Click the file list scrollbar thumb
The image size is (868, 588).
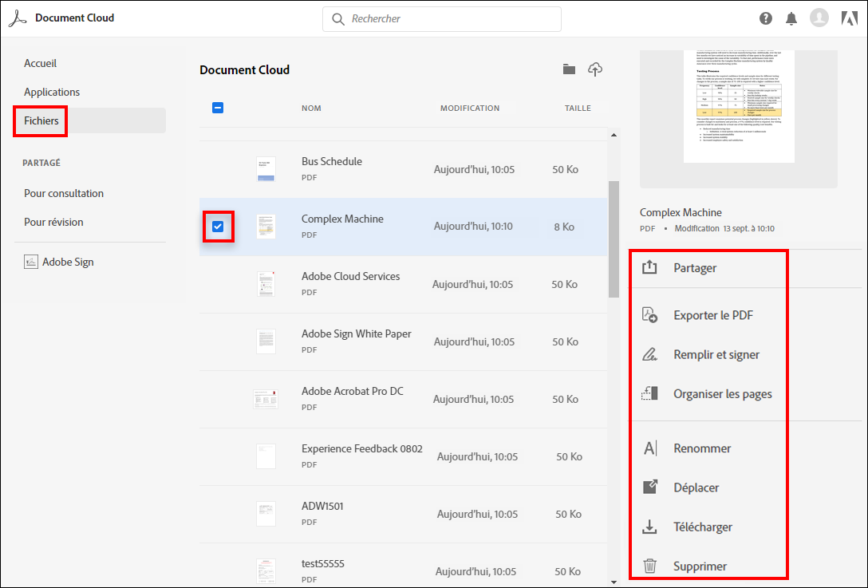coord(614,239)
